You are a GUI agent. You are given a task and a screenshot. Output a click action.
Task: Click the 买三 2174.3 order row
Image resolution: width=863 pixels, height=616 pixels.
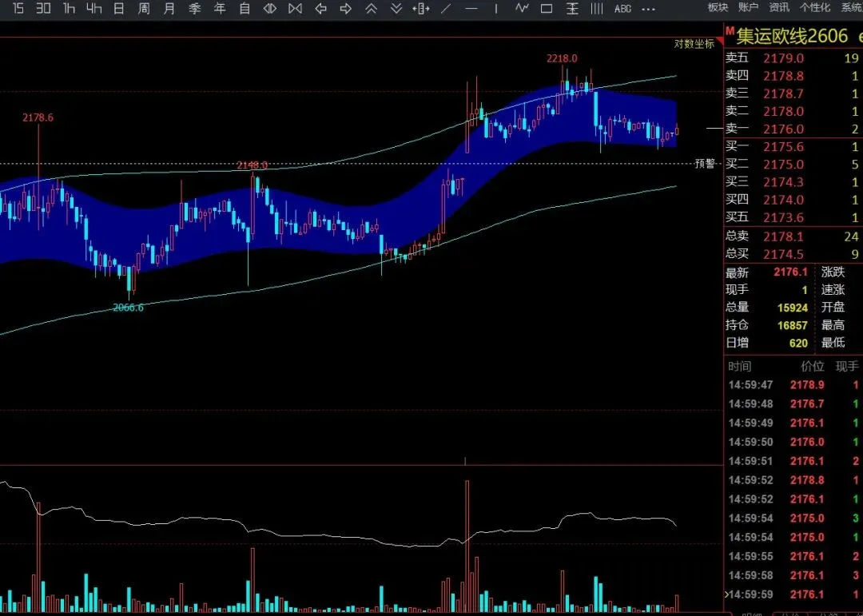[x=793, y=182]
